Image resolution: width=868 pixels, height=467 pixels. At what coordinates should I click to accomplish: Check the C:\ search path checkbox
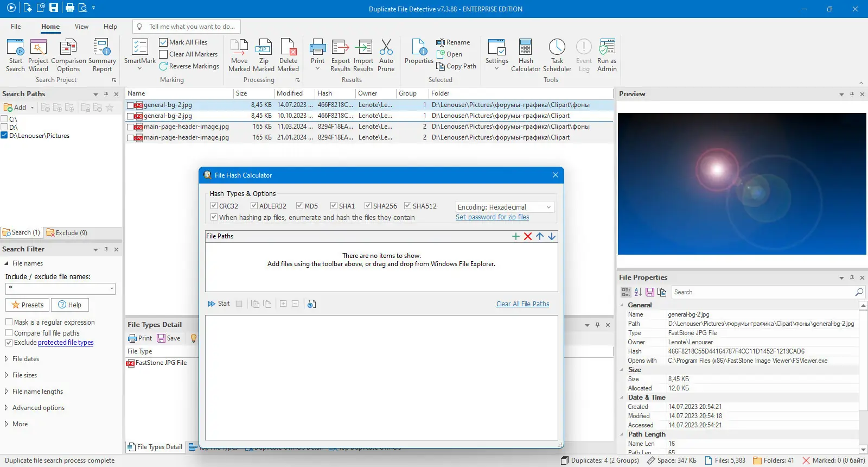[x=4, y=119]
